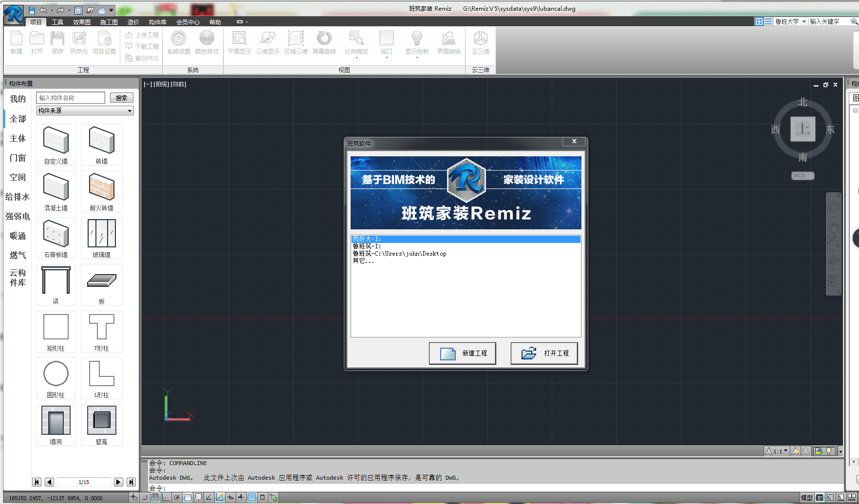859x504 pixels.
Task: Open redo history dropdown arrow
Action: 69,10
